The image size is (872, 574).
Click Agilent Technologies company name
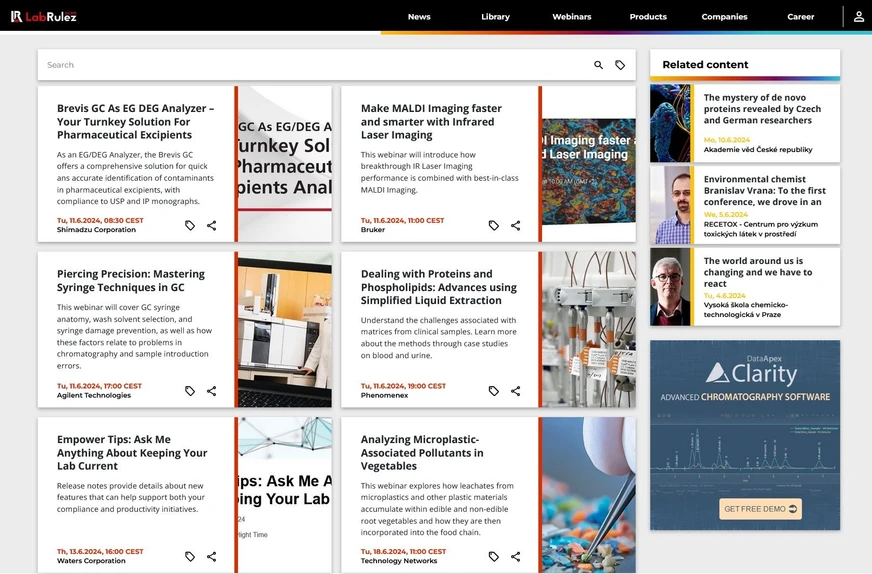click(x=94, y=395)
